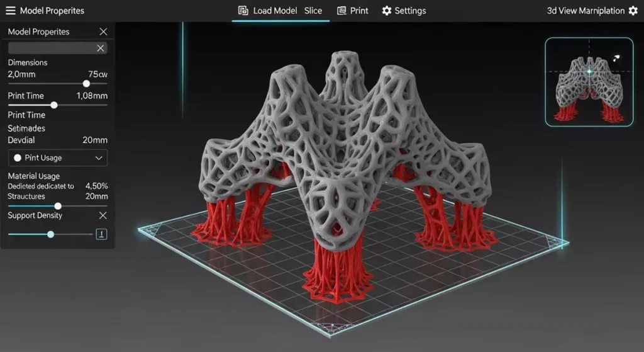Open the 3d View Marniplation gear icon
The width and height of the screenshot is (644, 352).
click(633, 11)
